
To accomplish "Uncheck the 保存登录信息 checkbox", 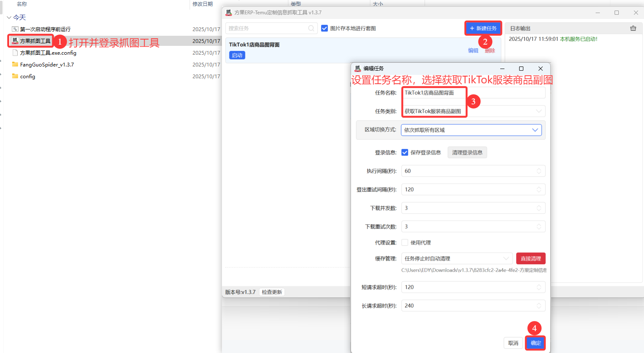I will pyautogui.click(x=405, y=152).
